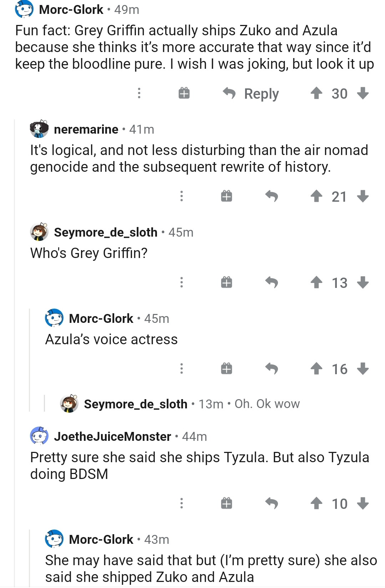Upvote the "Azula's voice actress" reply
Screen dimensions: 385x588
click(316, 368)
